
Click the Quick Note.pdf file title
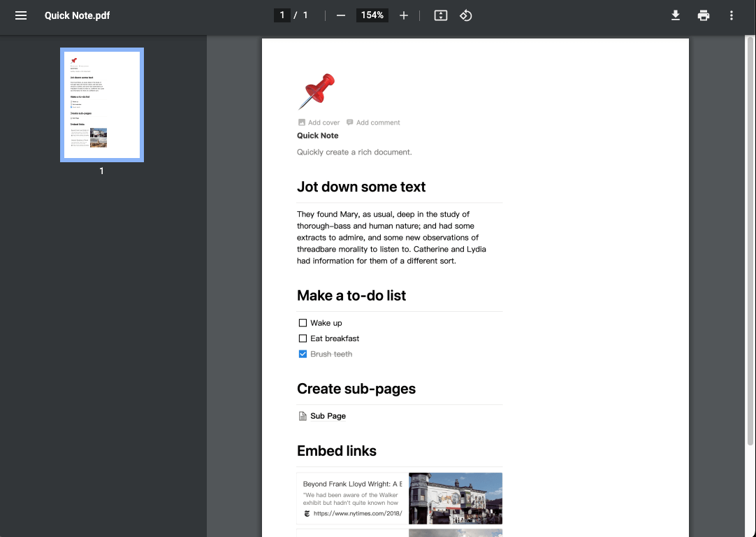[x=77, y=15]
